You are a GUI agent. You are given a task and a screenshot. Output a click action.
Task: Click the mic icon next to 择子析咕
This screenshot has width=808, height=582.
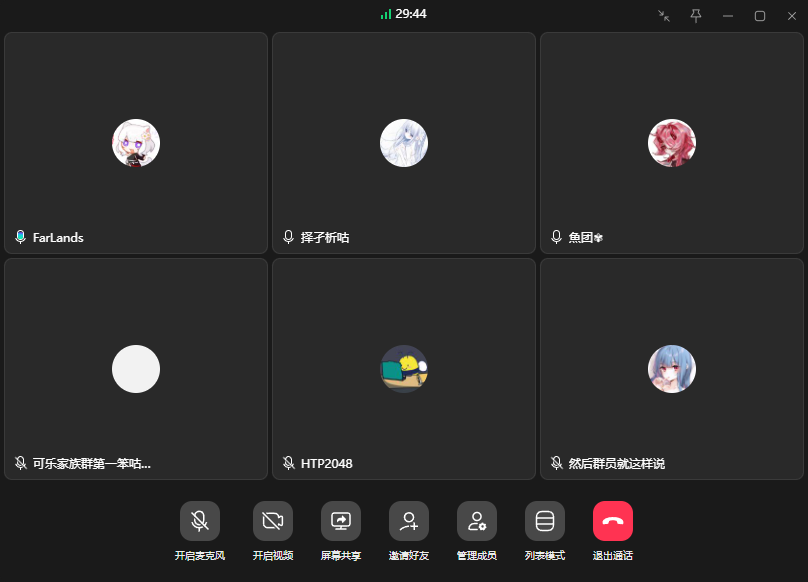coord(288,238)
